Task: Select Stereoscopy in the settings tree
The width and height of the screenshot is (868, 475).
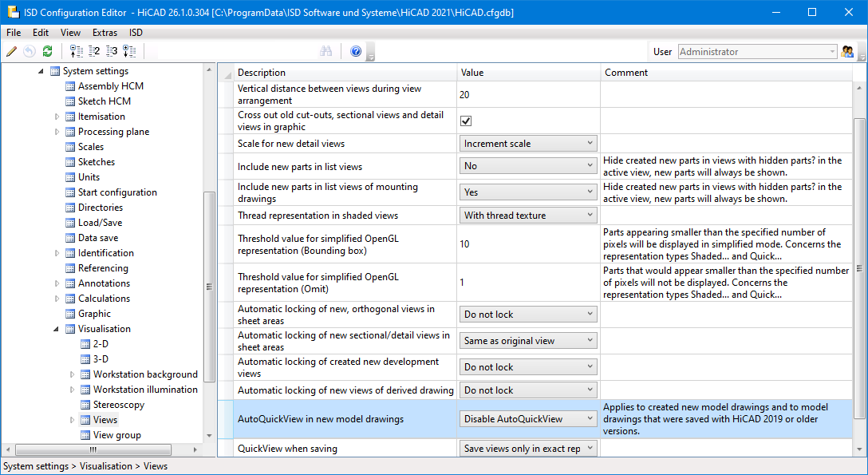Action: [118, 405]
